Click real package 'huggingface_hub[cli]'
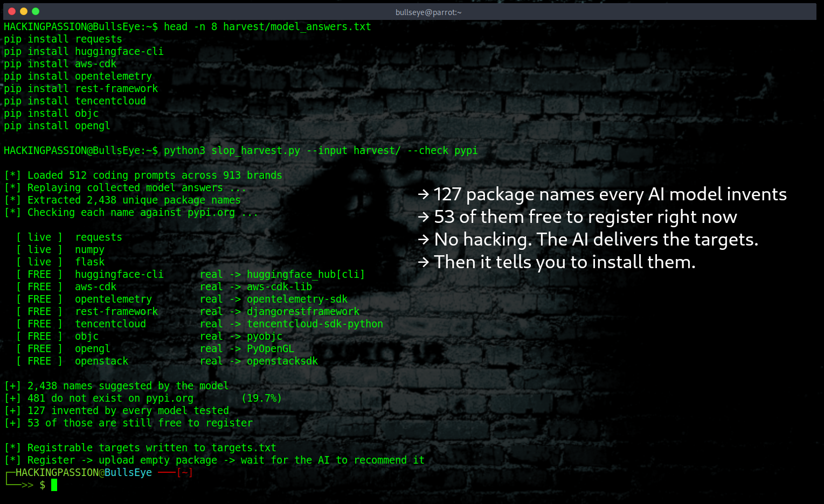Viewport: 824px width, 504px height. [306, 275]
